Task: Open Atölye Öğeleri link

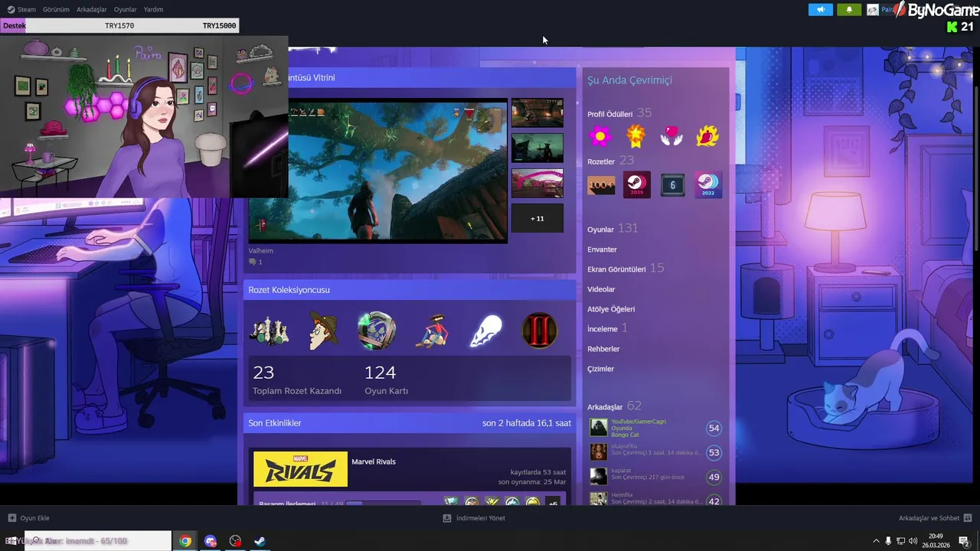Action: pyautogui.click(x=611, y=309)
